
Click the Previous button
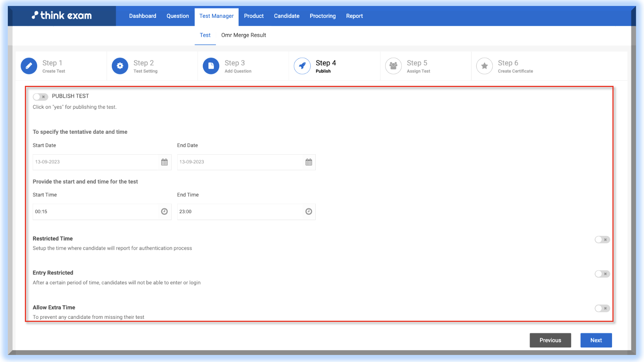[550, 340]
